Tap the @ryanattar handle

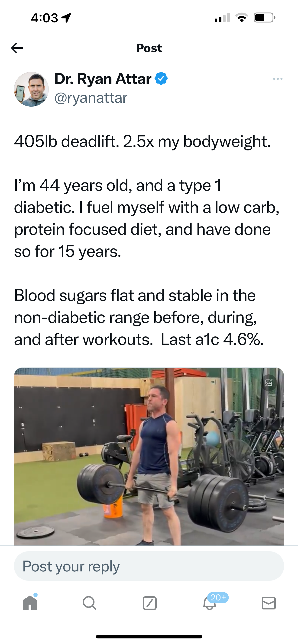[91, 98]
